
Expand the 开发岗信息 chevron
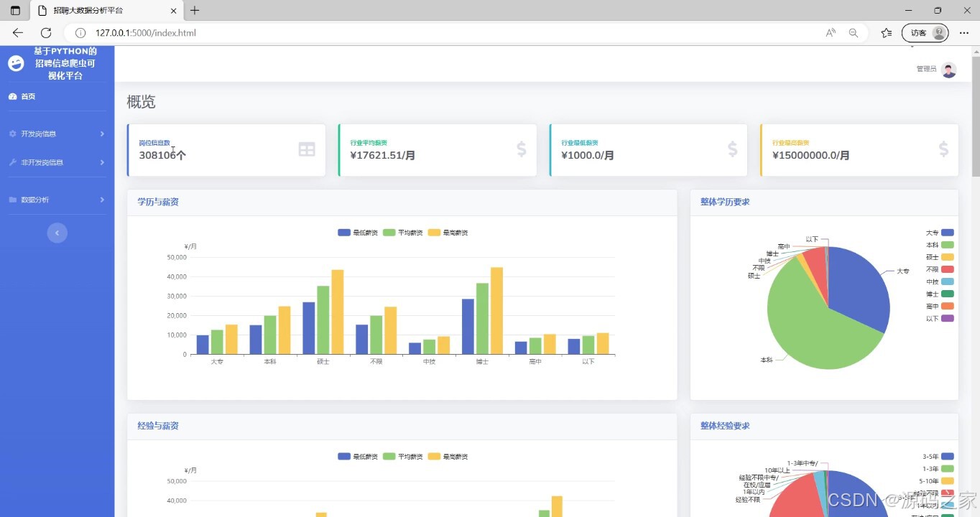(102, 134)
